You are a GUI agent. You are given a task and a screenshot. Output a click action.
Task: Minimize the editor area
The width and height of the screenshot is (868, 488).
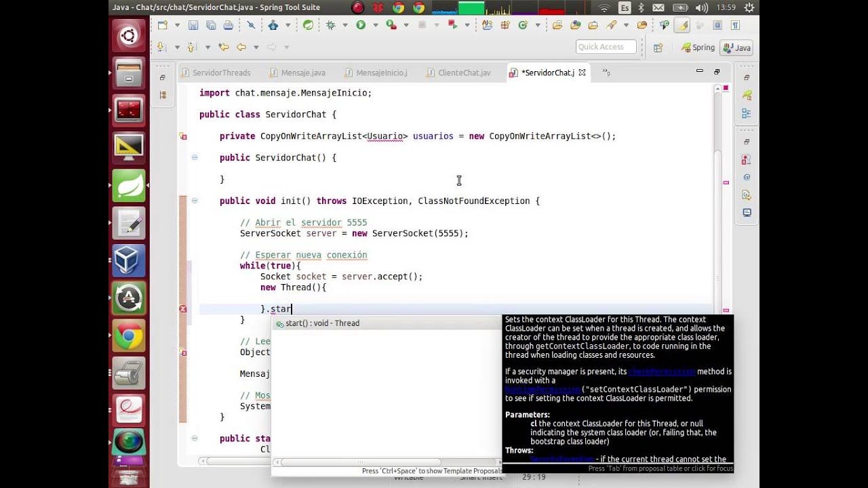699,71
